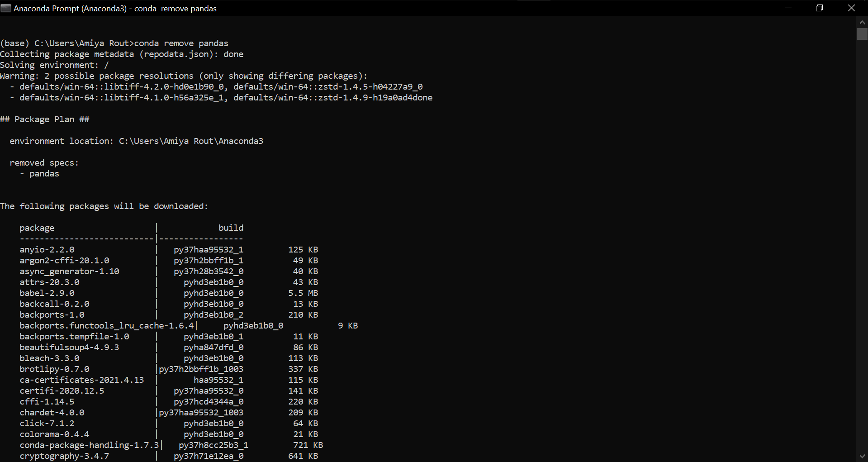This screenshot has width=868, height=462.
Task: Click the 'colorama-0.4.4' package name
Action: click(x=55, y=434)
